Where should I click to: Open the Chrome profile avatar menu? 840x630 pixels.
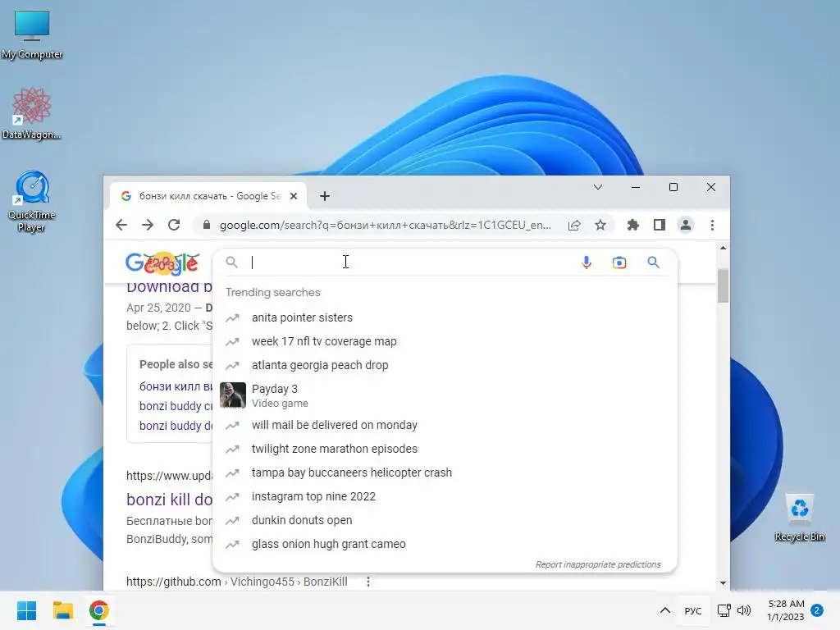[x=686, y=225]
